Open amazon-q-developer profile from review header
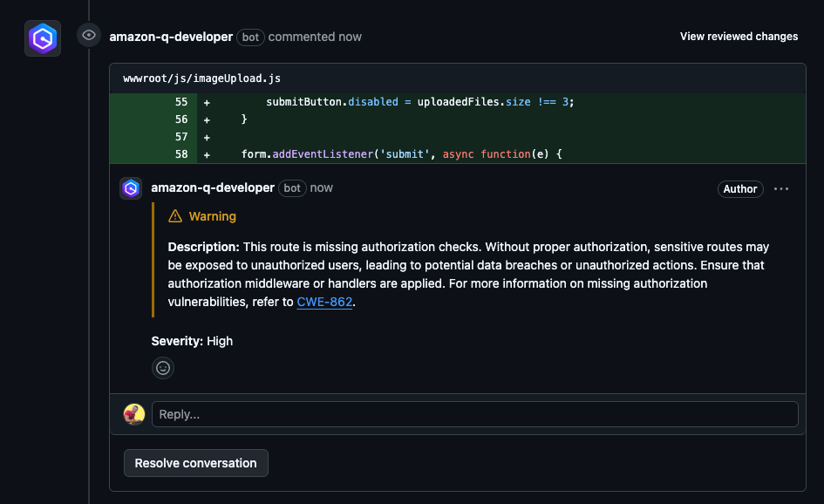This screenshot has height=504, width=824. pos(171,37)
